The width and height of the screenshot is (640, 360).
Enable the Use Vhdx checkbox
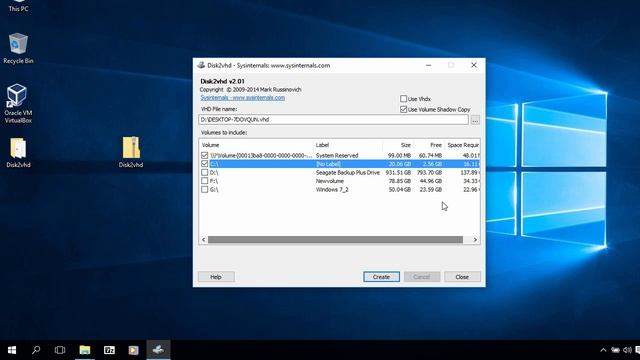coord(404,99)
